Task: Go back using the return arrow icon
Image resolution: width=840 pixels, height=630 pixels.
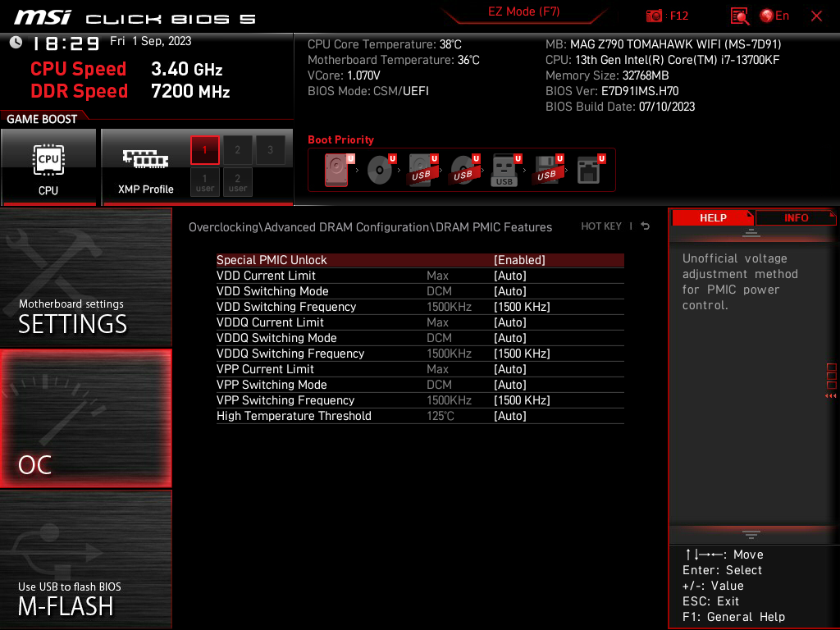Action: 646,226
